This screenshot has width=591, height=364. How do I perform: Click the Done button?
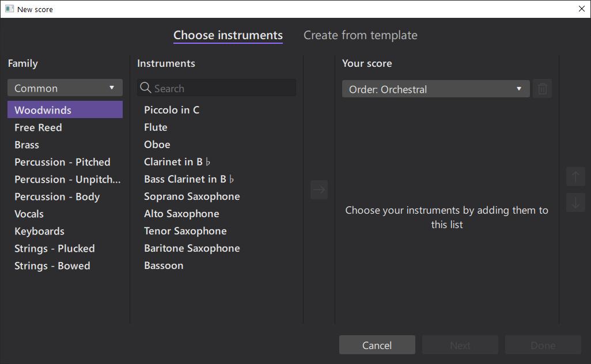tap(543, 345)
